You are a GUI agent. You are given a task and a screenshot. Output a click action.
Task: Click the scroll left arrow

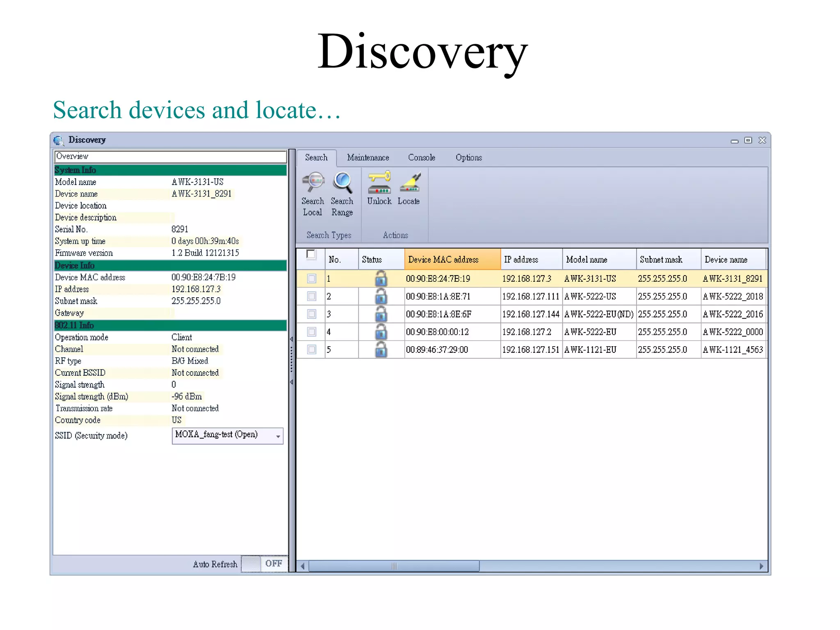coord(302,566)
